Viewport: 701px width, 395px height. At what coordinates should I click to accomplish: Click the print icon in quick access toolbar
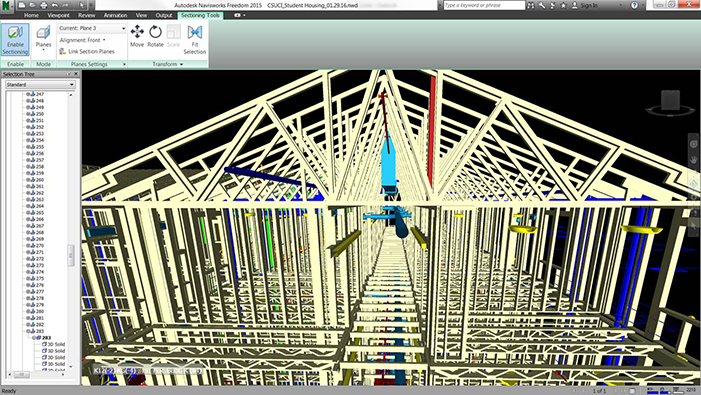pos(43,5)
